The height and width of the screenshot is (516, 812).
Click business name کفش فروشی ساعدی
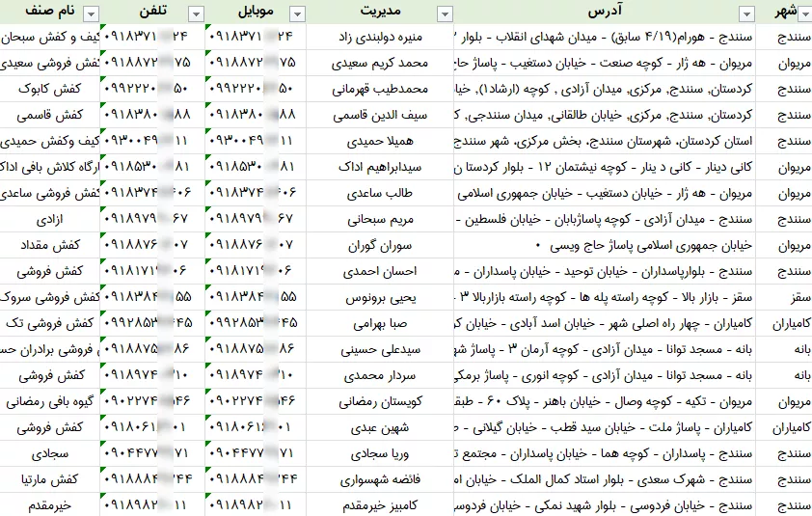50,193
